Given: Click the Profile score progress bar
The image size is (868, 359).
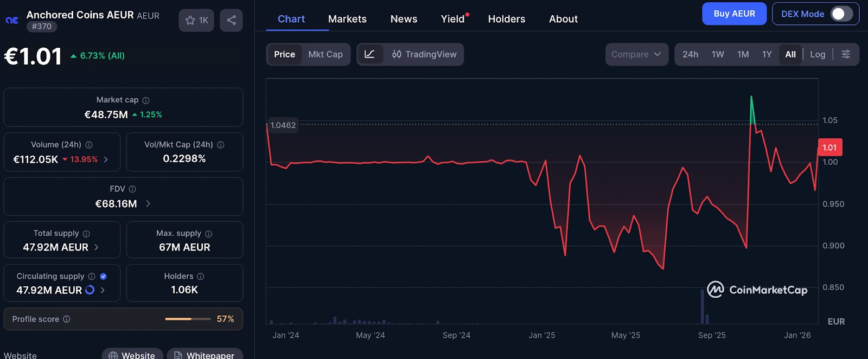Looking at the screenshot, I should [x=188, y=319].
